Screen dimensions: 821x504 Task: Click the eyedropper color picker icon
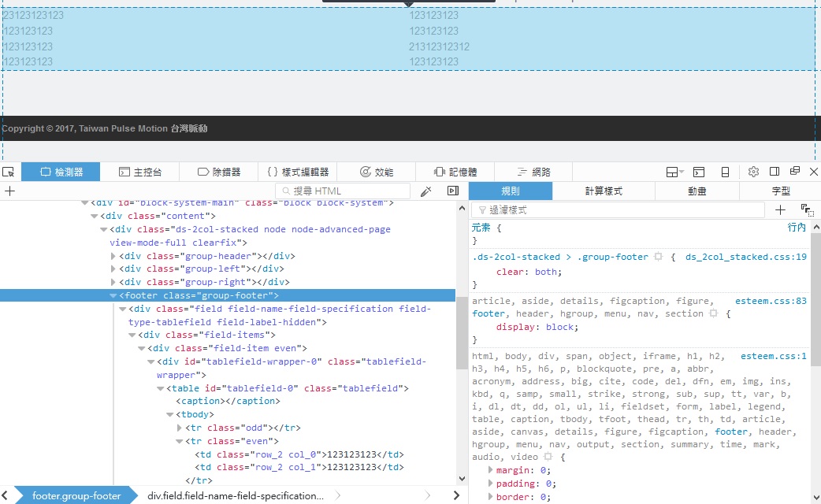426,191
